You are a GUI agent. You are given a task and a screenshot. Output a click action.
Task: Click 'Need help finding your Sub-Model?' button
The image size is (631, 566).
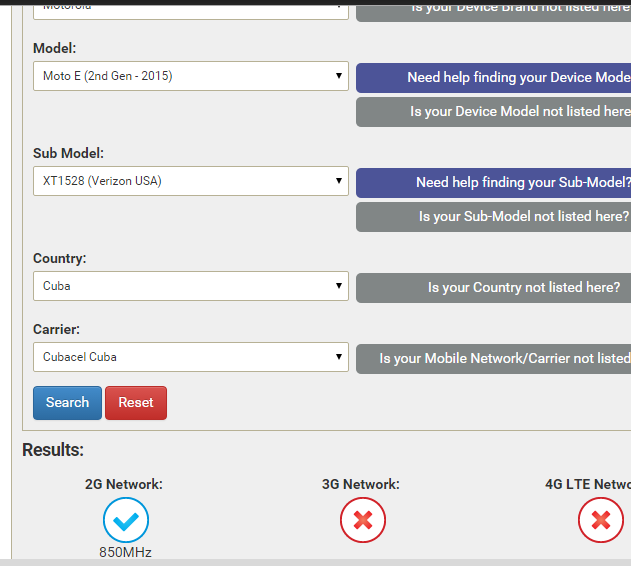click(494, 183)
